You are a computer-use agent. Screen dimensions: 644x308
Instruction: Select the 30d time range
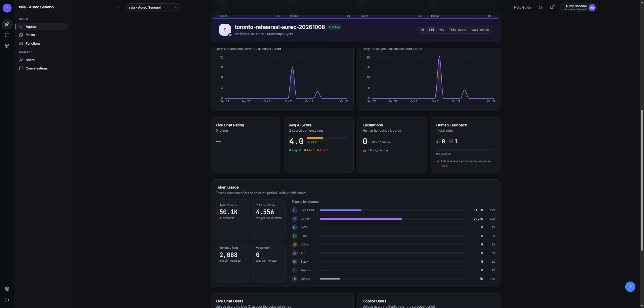[x=431, y=30]
